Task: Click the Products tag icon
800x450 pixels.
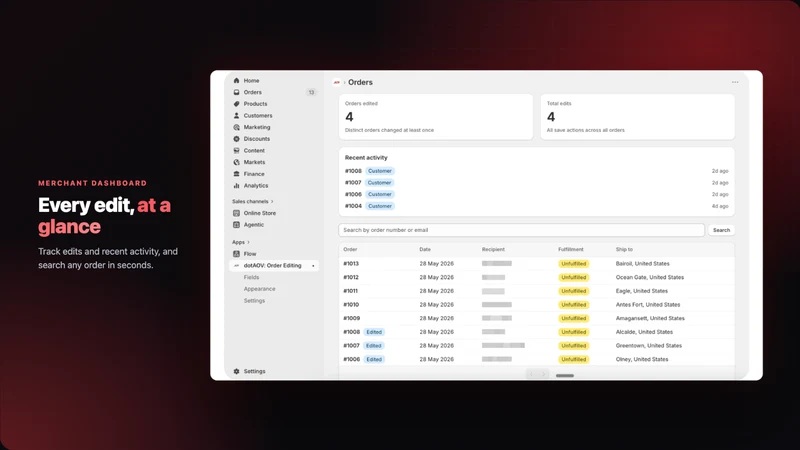Action: click(236, 104)
